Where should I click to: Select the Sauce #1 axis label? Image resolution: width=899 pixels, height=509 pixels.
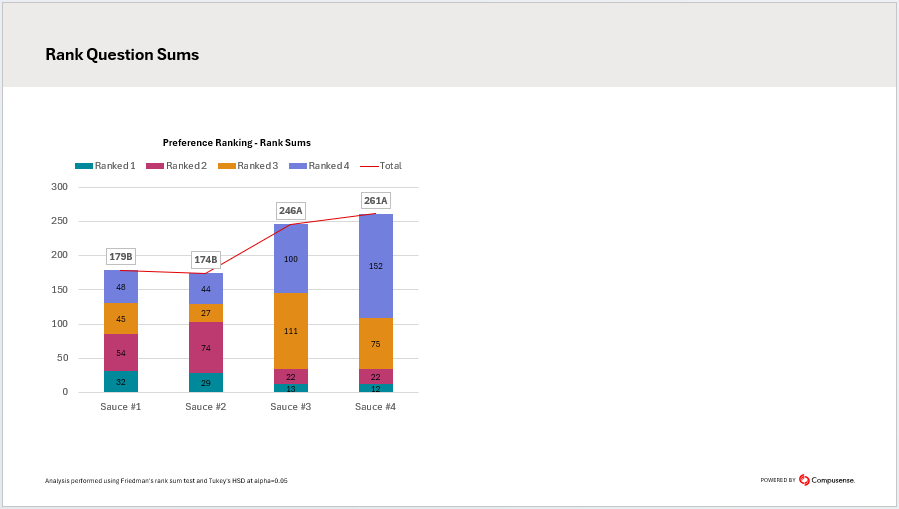pyautogui.click(x=121, y=407)
